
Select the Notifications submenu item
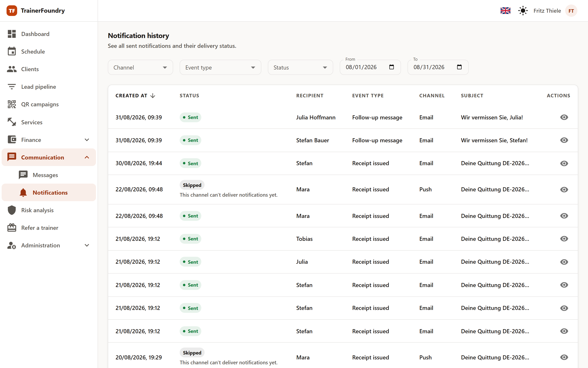point(49,193)
